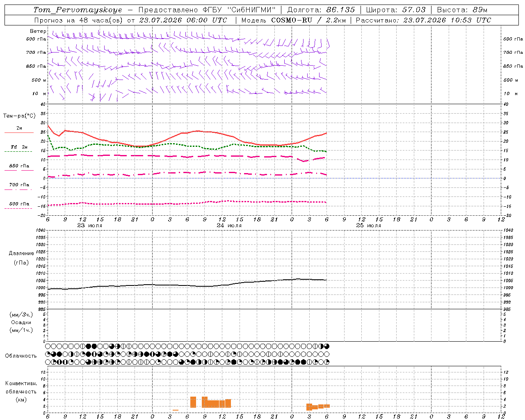Click the 25 июля date label
525x420 pixels.
pyautogui.click(x=368, y=226)
